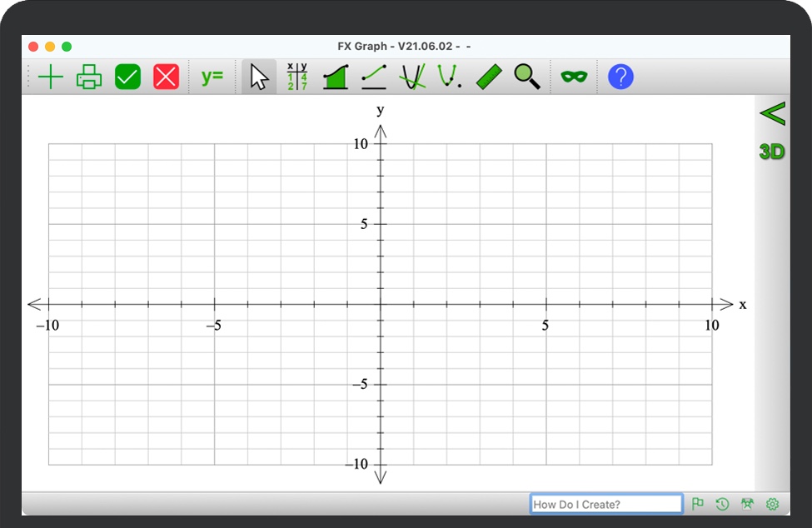This screenshot has height=528, width=812.
Task: Click the green checkmark button
Action: (127, 77)
